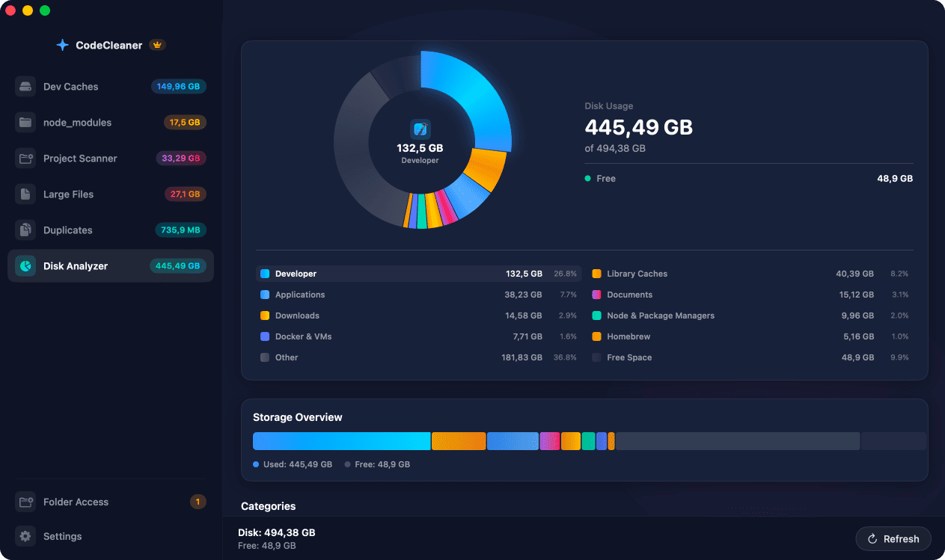Viewport: 945px width, 560px height.
Task: Select the Dev Caches trash icon
Action: coord(25,86)
